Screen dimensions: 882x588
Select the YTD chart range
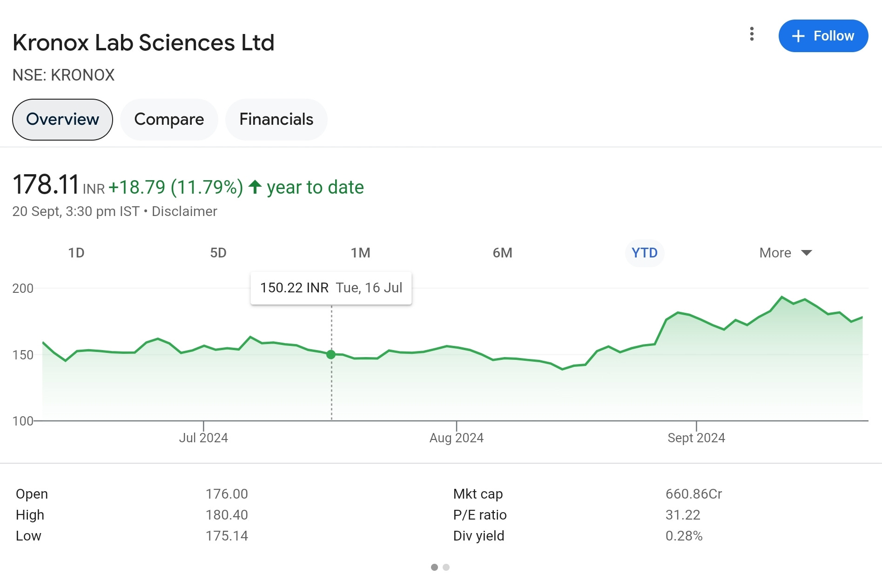[645, 253]
